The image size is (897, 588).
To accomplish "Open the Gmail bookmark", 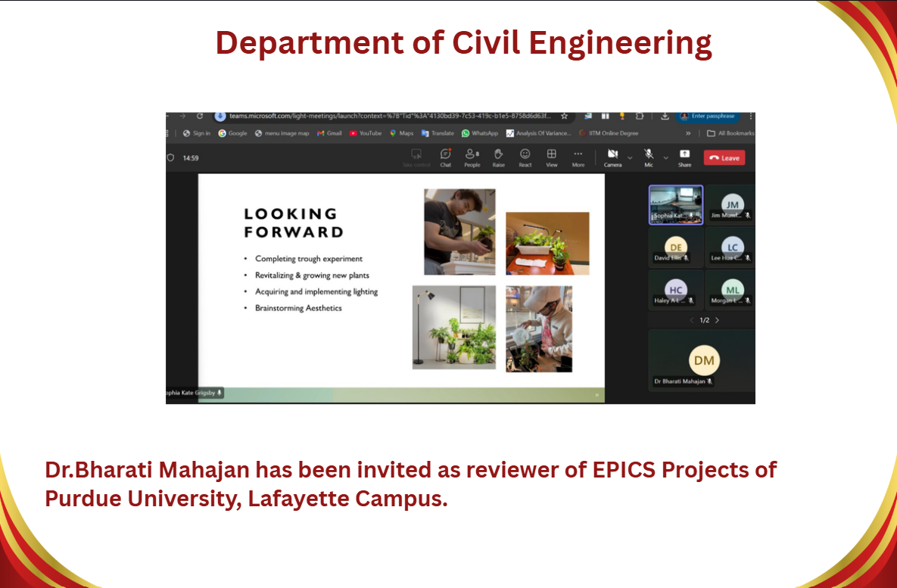I will pyautogui.click(x=329, y=133).
